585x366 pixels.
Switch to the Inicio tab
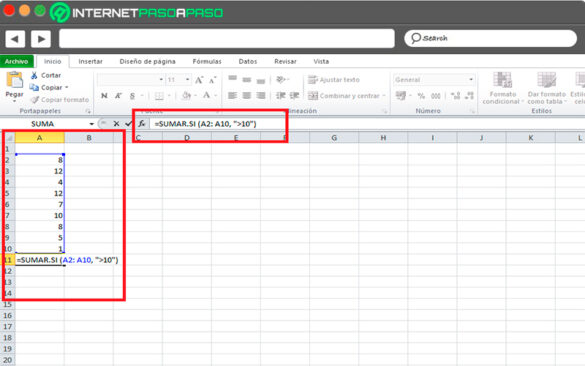click(52, 62)
